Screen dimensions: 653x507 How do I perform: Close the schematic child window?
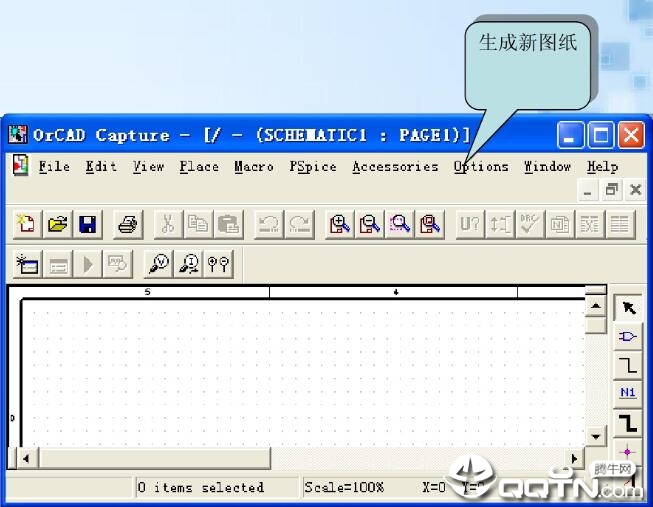[x=636, y=190]
